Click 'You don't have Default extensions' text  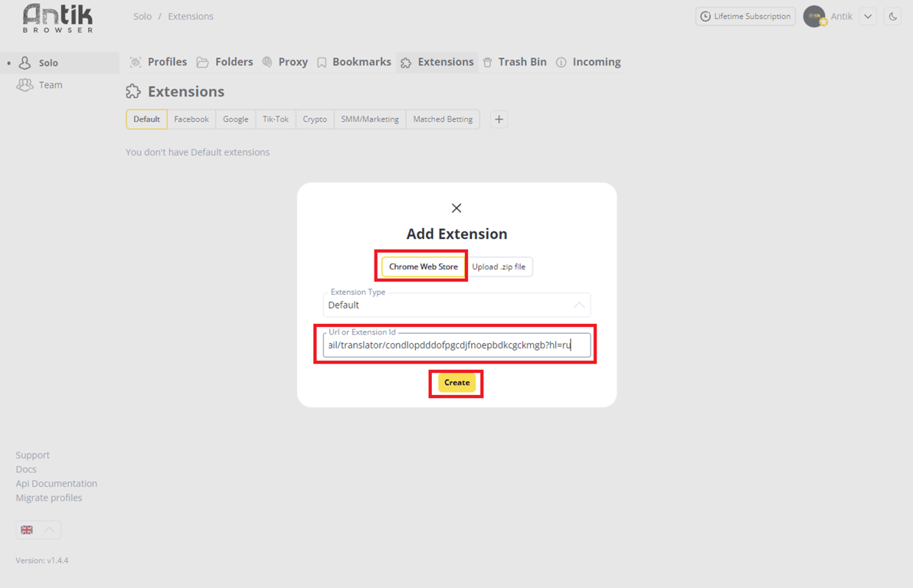198,152
